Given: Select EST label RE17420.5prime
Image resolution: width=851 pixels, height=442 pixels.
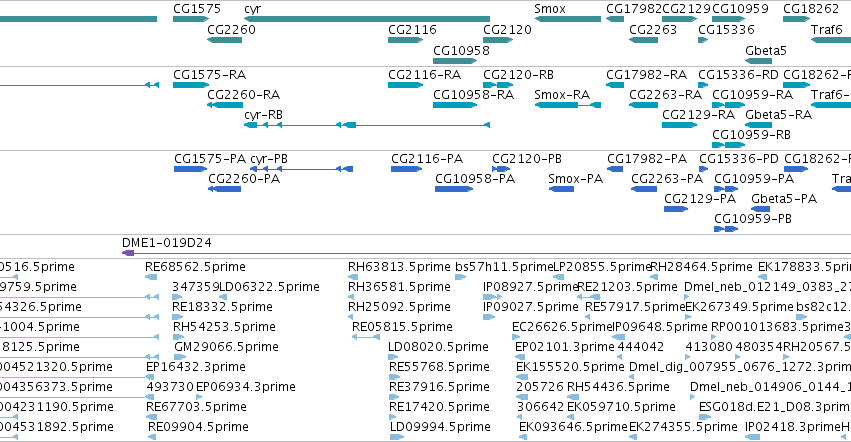Looking at the screenshot, I should [x=439, y=407].
